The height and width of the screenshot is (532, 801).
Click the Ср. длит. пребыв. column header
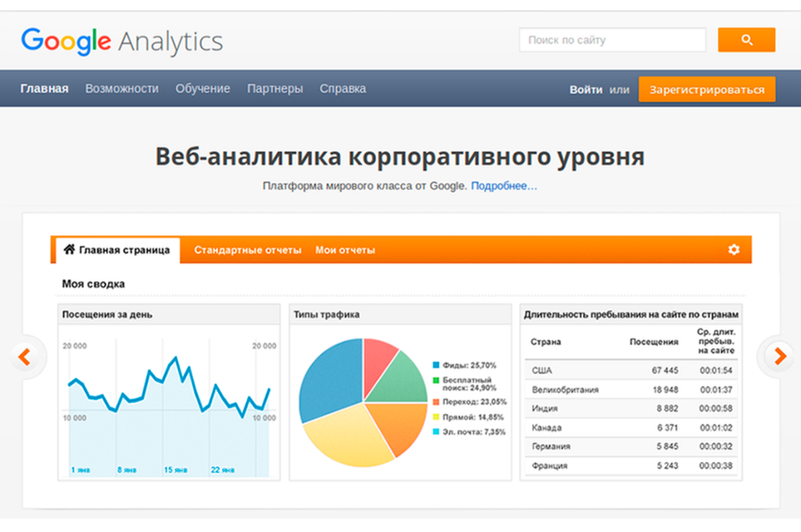coord(716,341)
